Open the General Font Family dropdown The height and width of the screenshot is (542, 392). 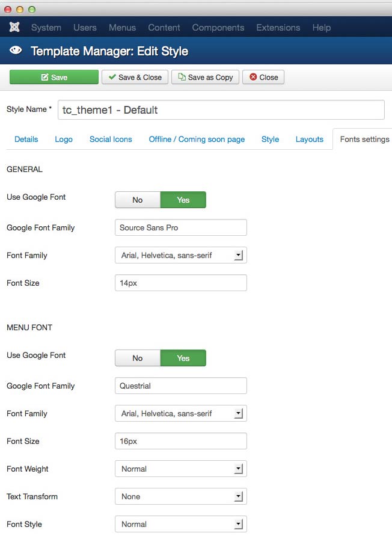tap(180, 255)
